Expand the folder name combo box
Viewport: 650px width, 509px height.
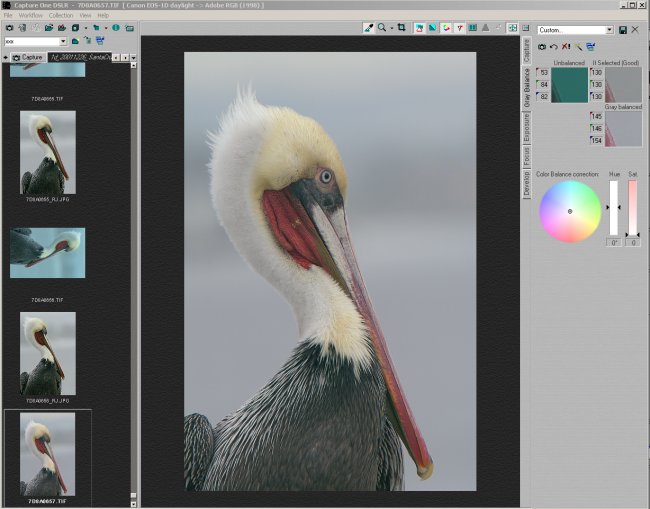[63, 42]
